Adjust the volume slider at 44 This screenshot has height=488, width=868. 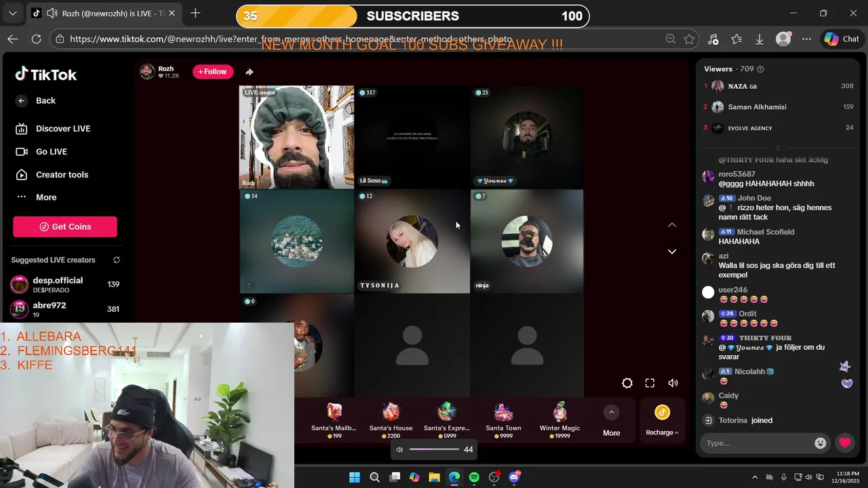pos(434,449)
